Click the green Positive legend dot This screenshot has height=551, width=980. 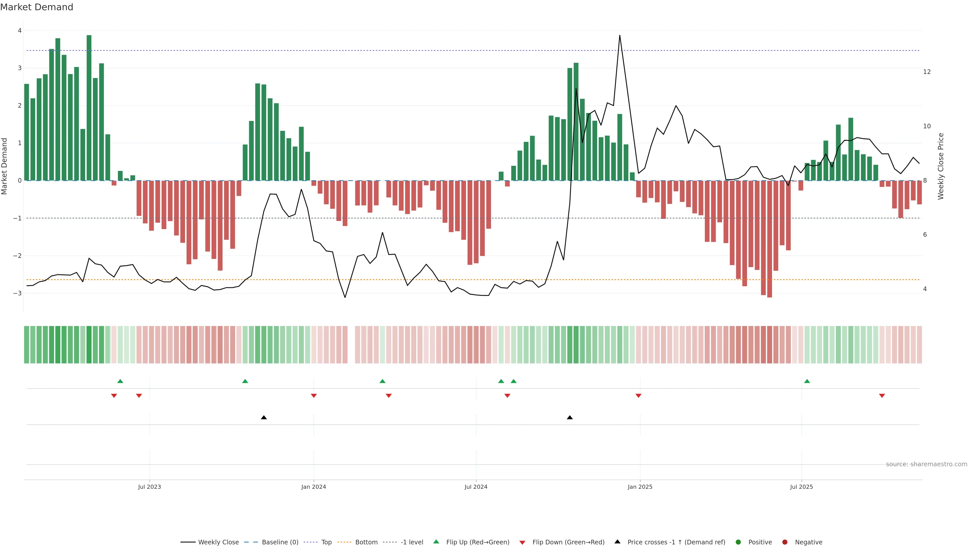[x=738, y=542]
